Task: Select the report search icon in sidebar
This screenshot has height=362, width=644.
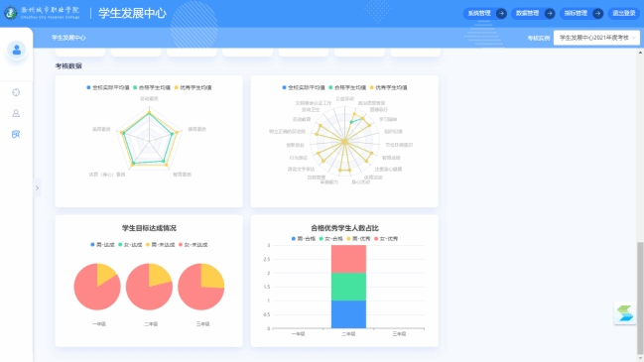Action: (16, 134)
